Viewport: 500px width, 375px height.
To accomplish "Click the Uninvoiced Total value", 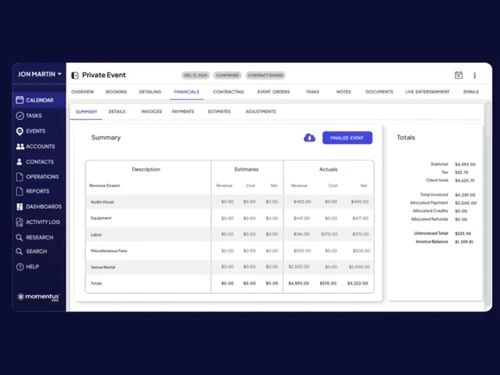I will click(x=463, y=233).
